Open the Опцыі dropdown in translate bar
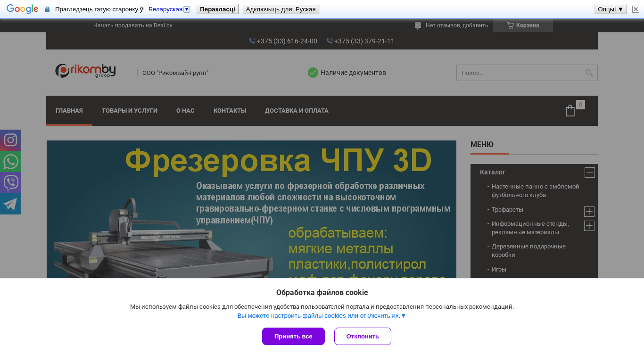Image resolution: width=644 pixels, height=362 pixels. [x=611, y=9]
